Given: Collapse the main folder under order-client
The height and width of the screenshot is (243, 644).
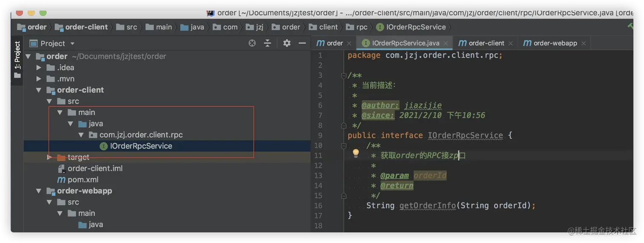Looking at the screenshot, I should pyautogui.click(x=60, y=113).
